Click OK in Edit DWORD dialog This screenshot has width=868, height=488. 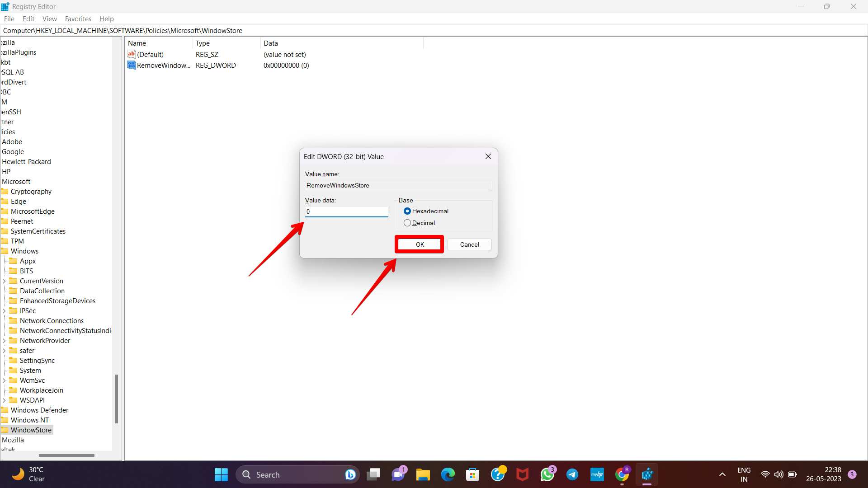pos(420,244)
